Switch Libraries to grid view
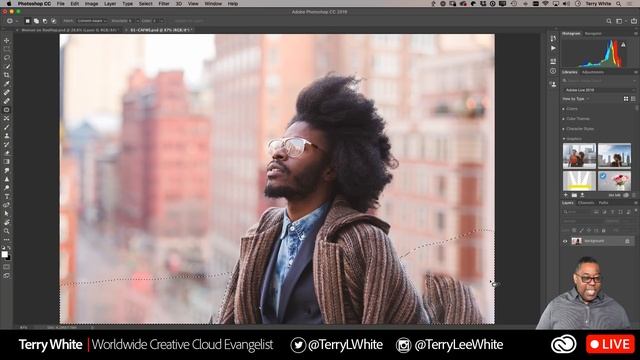 (x=626, y=99)
